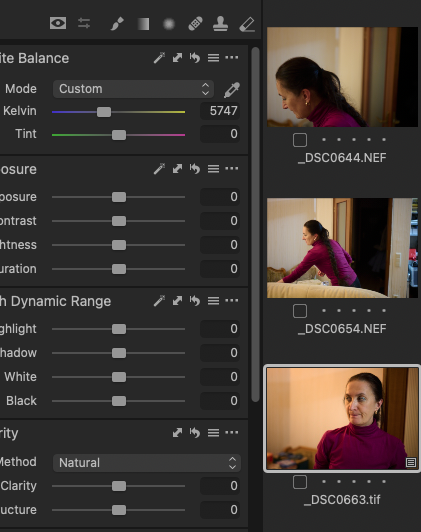Open White Balance more options menu
Screen dimensions: 421x532
click(x=232, y=58)
